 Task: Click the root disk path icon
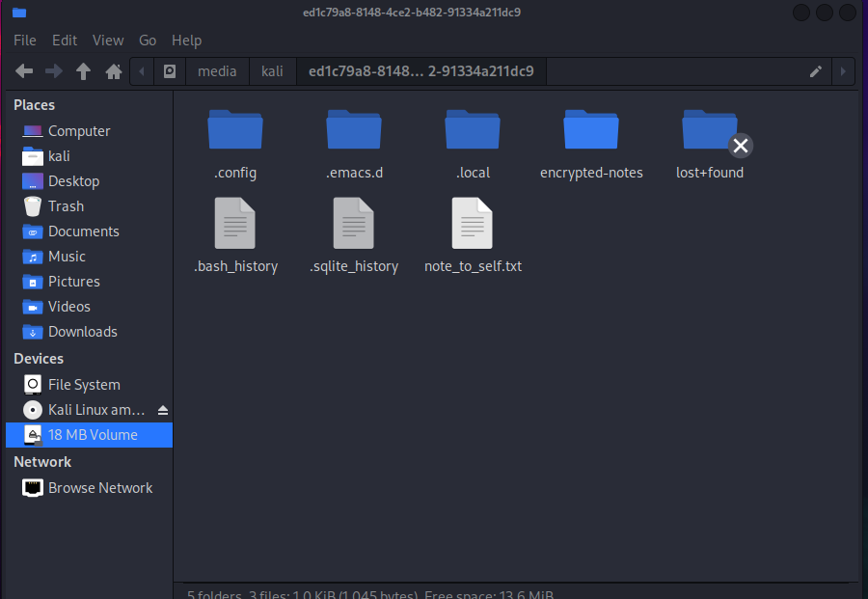pyautogui.click(x=170, y=71)
